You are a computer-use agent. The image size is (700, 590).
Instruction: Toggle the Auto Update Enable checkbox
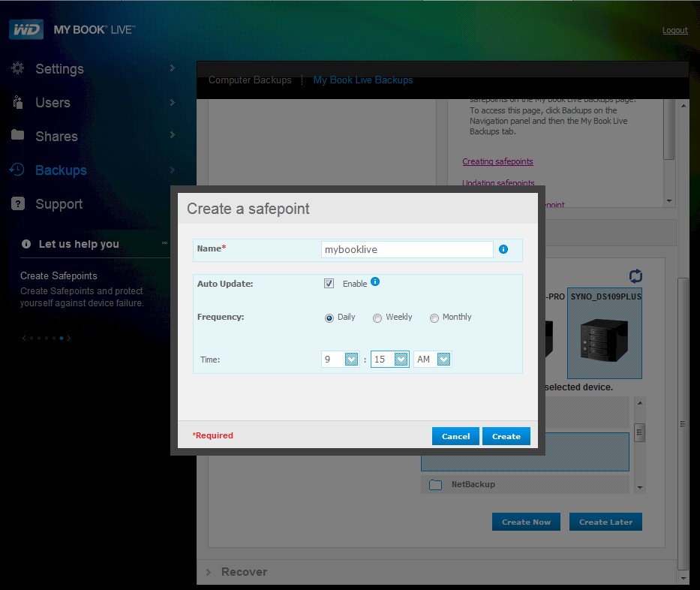[329, 283]
